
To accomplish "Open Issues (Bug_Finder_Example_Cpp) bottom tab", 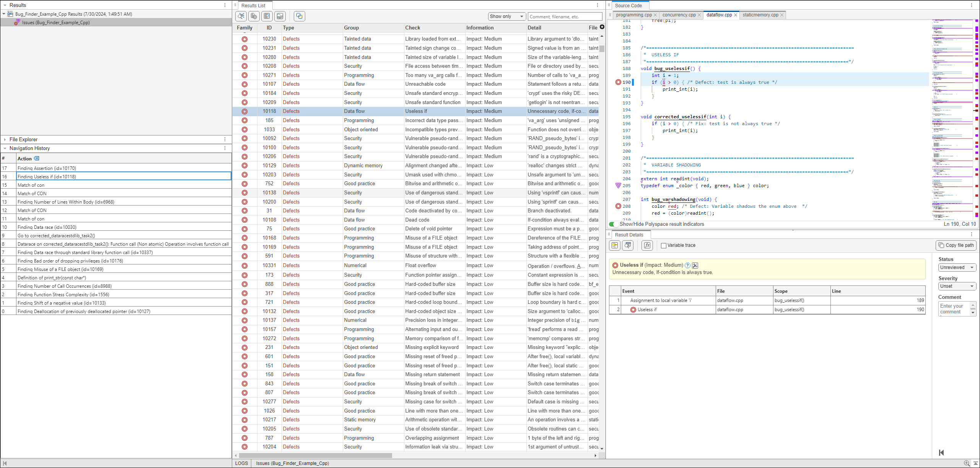I will [x=292, y=463].
